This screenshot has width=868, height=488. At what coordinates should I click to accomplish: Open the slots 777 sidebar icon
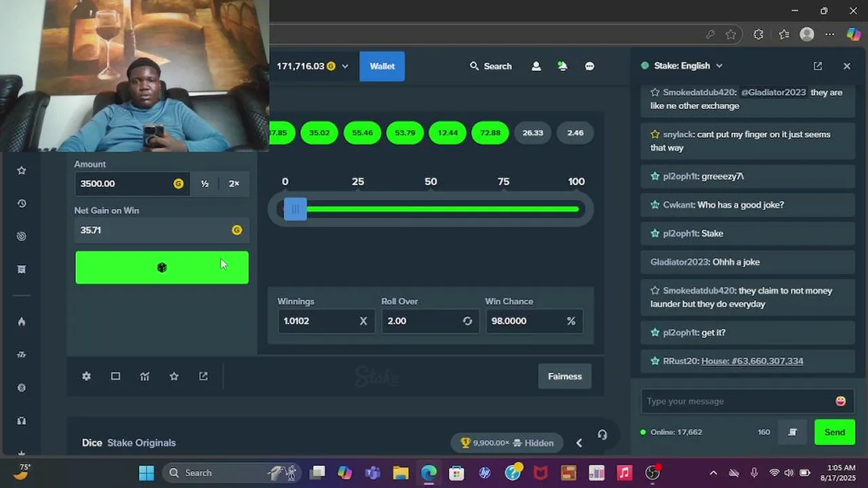click(x=22, y=354)
